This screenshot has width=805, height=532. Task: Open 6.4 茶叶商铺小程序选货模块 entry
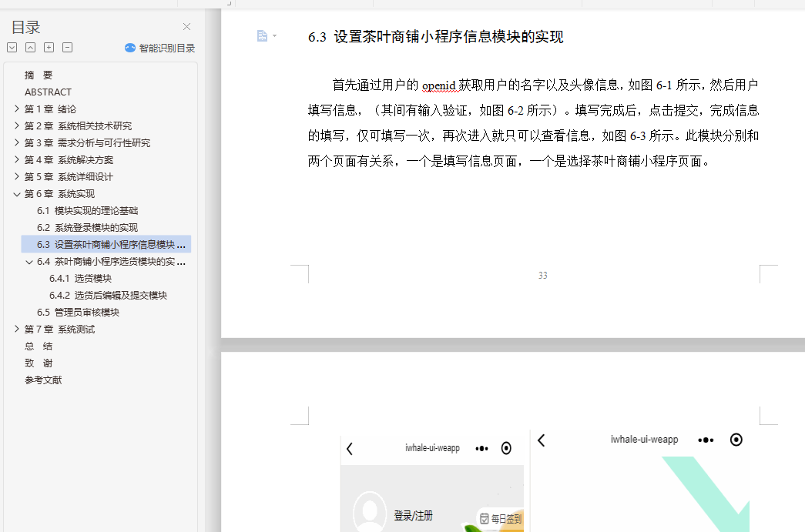click(111, 262)
